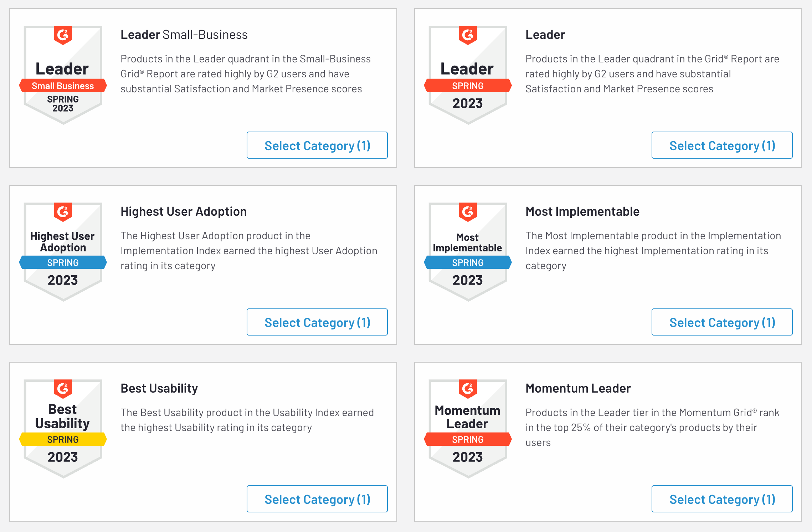Click the Leader Small Business Spring 2023 badge
The height and width of the screenshot is (532, 812).
coord(63,75)
